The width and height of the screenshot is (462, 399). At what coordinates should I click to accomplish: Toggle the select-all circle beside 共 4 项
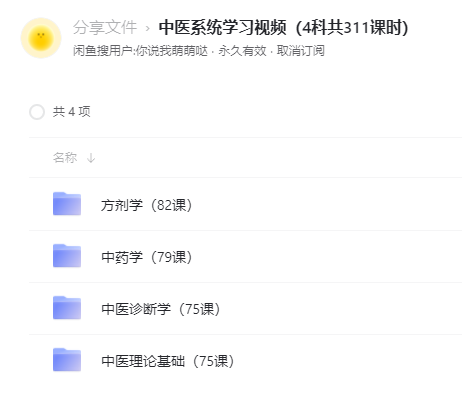tap(37, 112)
